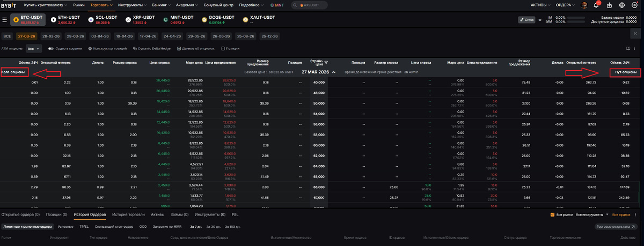Open the hamburger menu beside BTC-USDT
Image resolution: width=644 pixels, height=246 pixels.
pos(4,19)
